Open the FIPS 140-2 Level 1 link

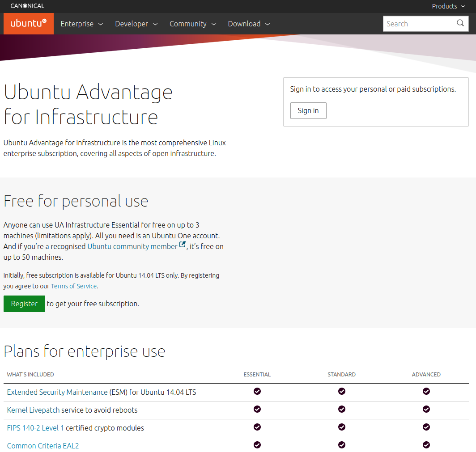pos(35,428)
